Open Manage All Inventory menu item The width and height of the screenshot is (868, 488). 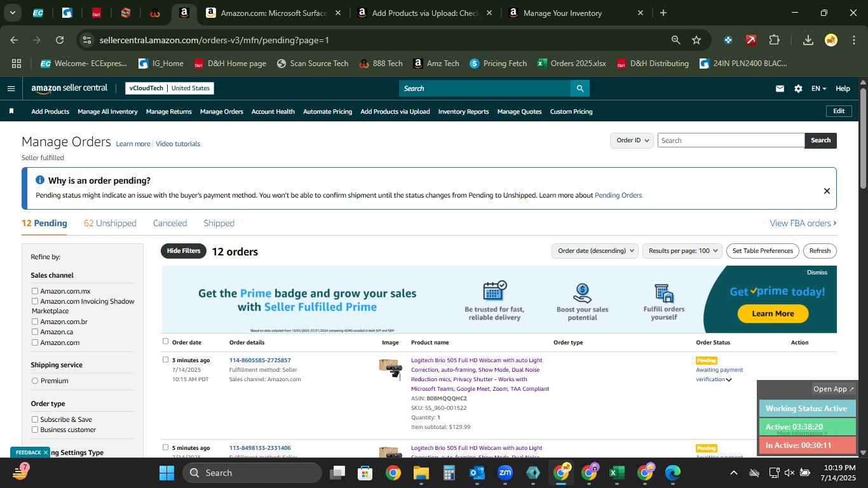coord(107,112)
